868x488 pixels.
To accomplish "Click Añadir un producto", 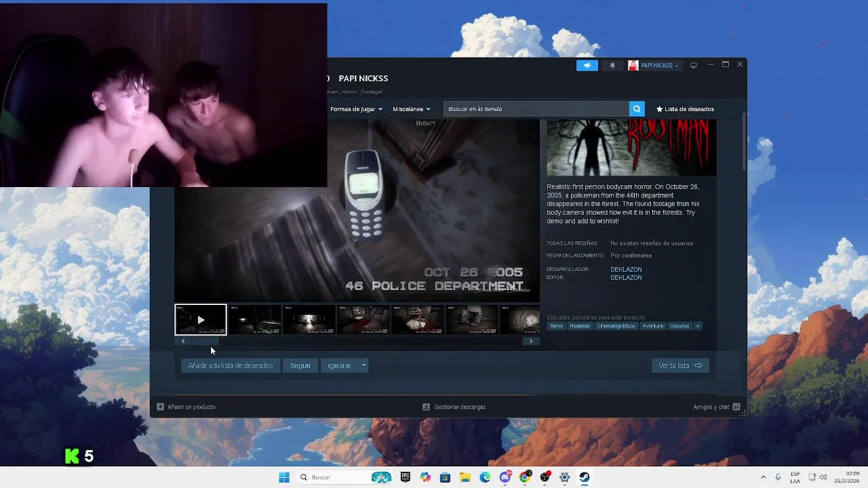I will tap(186, 407).
